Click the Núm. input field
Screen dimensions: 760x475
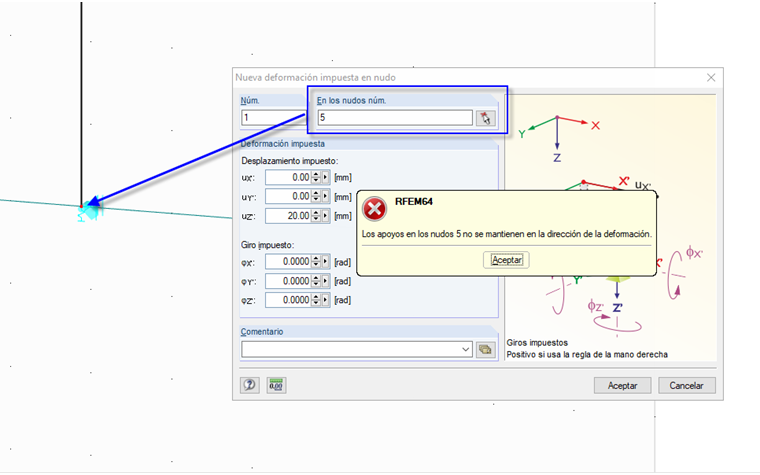point(273,118)
